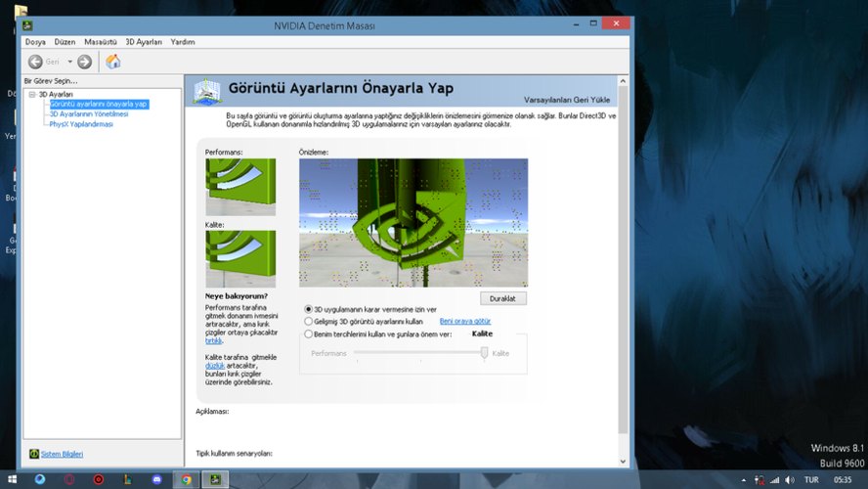This screenshot has width=868, height=489.
Task: Click Varsayılanları Geri Yükle link
Action: coord(567,100)
